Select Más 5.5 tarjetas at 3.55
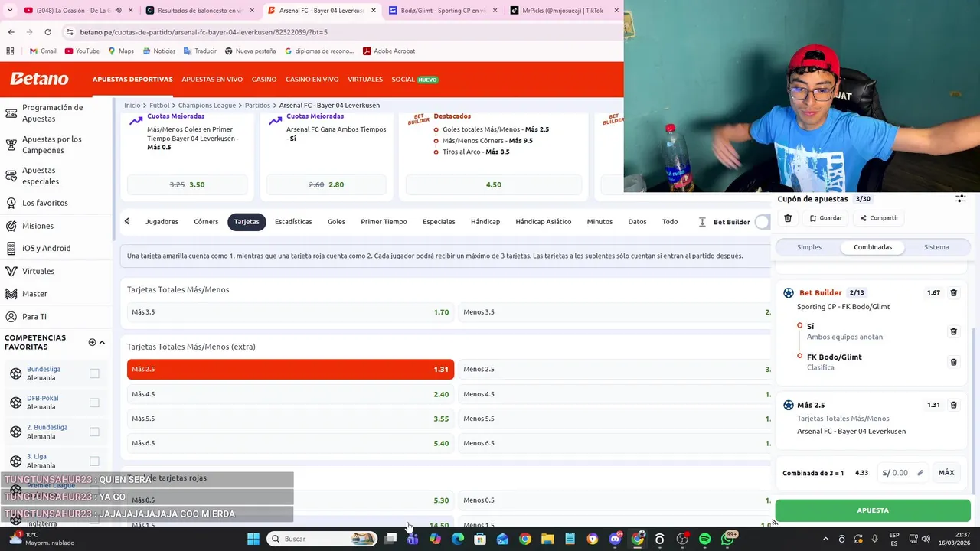The image size is (980, 551). 290,419
